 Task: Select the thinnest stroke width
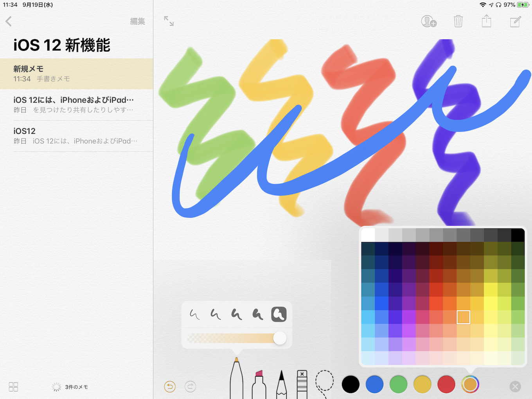click(x=194, y=314)
